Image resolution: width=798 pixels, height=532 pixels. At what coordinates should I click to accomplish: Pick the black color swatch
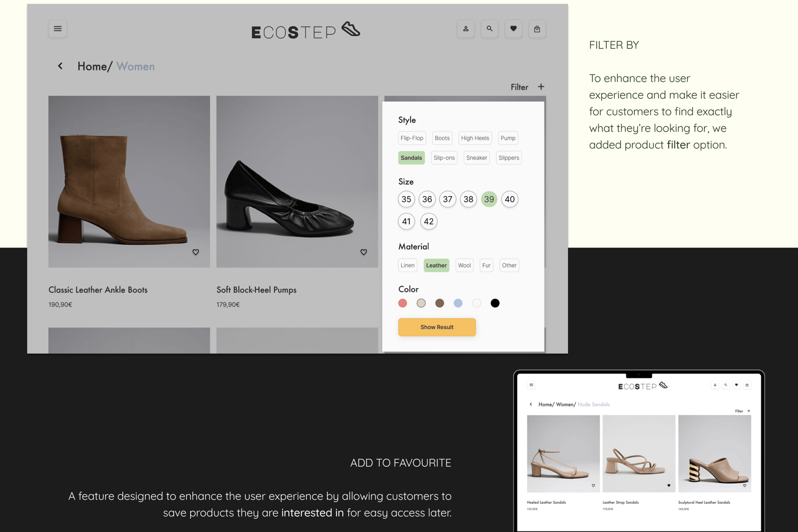495,303
